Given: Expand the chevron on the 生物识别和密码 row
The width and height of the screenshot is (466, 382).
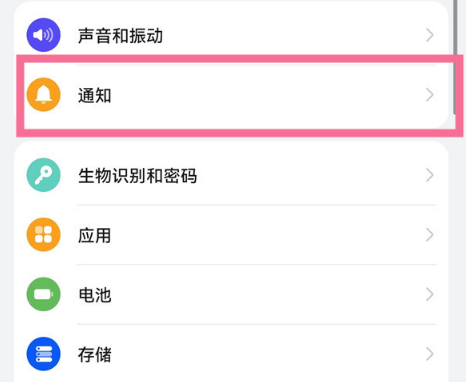Looking at the screenshot, I should 430,175.
